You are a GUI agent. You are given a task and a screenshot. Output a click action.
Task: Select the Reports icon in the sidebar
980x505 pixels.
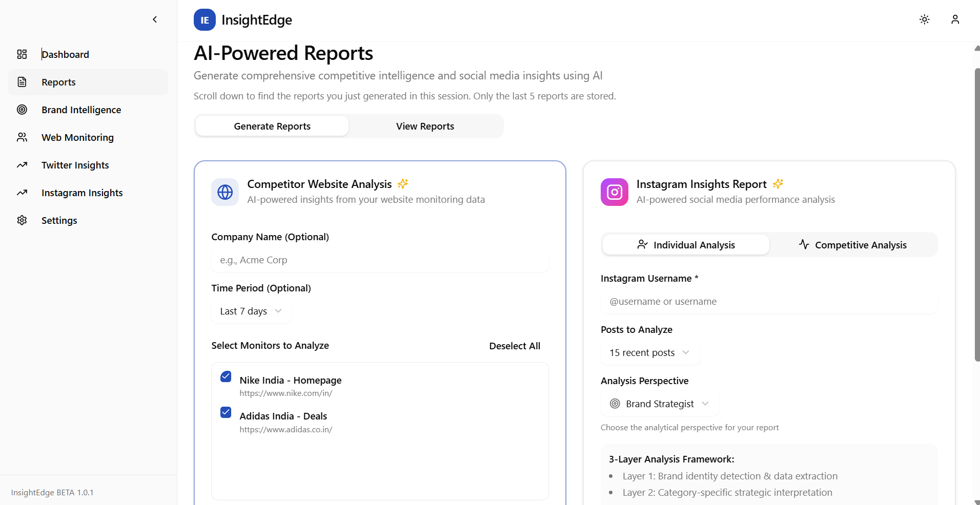(x=22, y=82)
